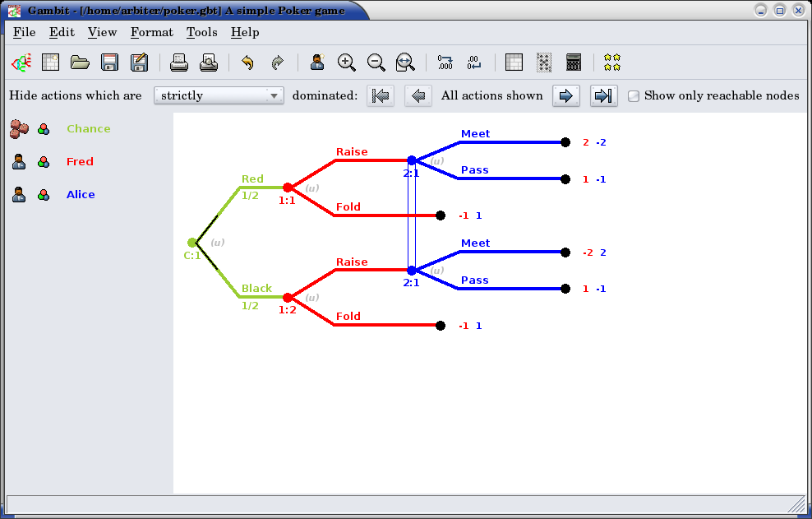
Task: Open the calculator equilibrium tool
Action: (574, 63)
